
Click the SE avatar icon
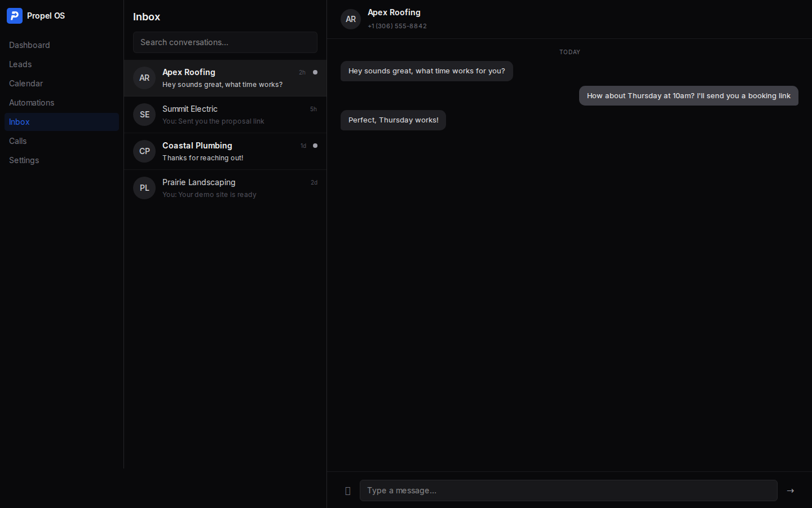144,115
